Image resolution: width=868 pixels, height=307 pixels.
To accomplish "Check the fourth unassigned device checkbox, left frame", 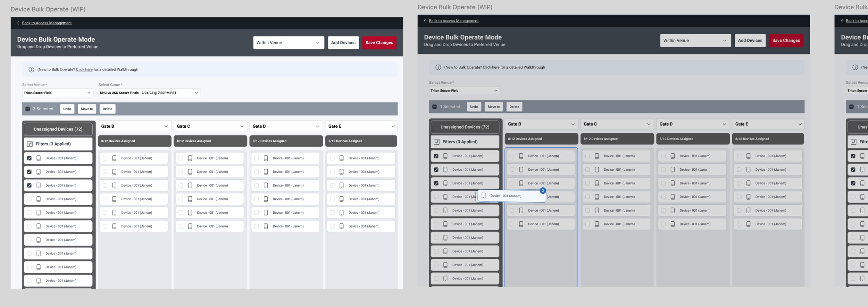I will [29, 199].
